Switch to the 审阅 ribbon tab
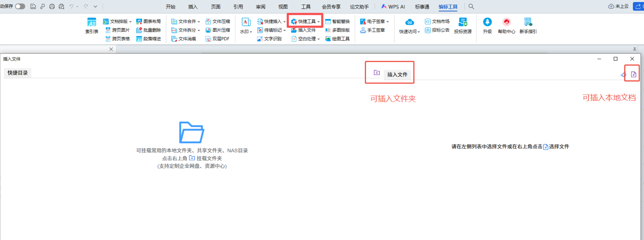644x240 pixels. click(x=260, y=7)
